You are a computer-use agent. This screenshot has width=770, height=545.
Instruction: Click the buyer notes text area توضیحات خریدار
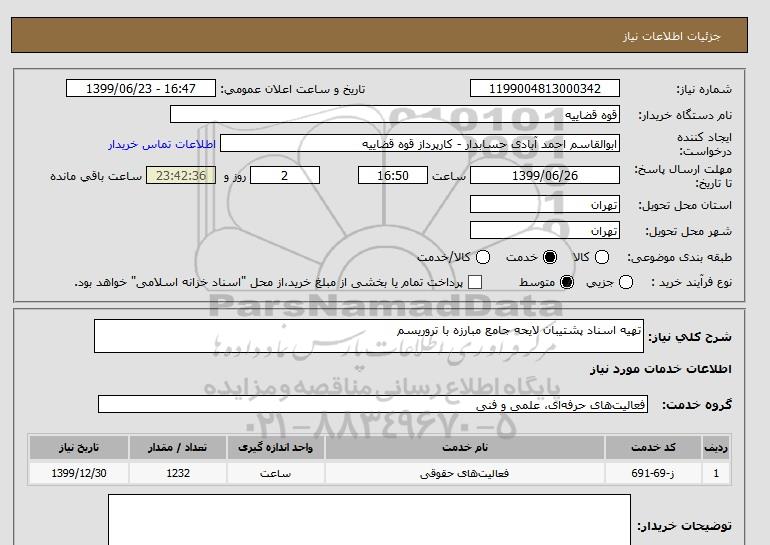coord(369,520)
